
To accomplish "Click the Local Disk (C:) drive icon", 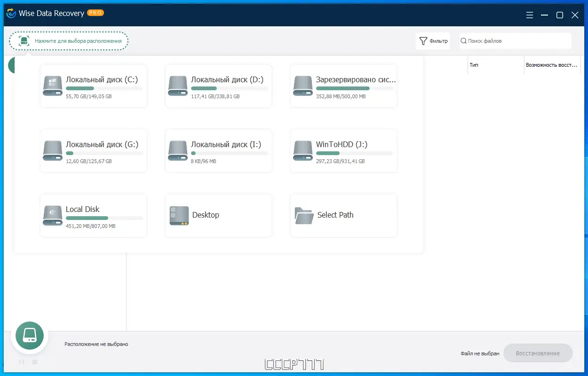I will [52, 86].
